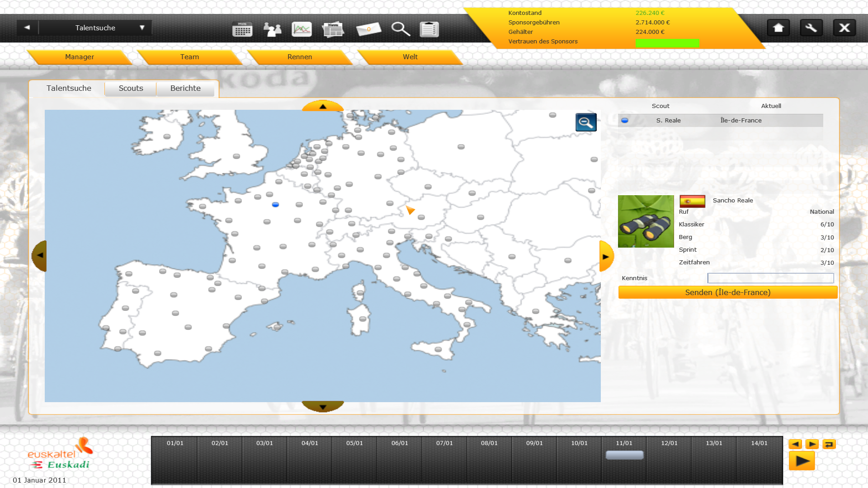Select scout S. Reale radio marker
Viewport: 868px width, 488px height.
click(625, 121)
